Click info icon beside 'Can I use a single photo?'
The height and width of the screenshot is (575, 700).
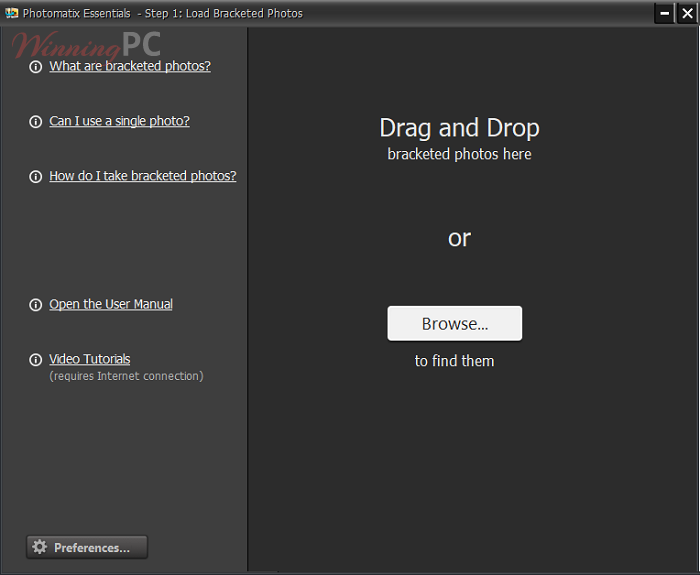pos(35,122)
